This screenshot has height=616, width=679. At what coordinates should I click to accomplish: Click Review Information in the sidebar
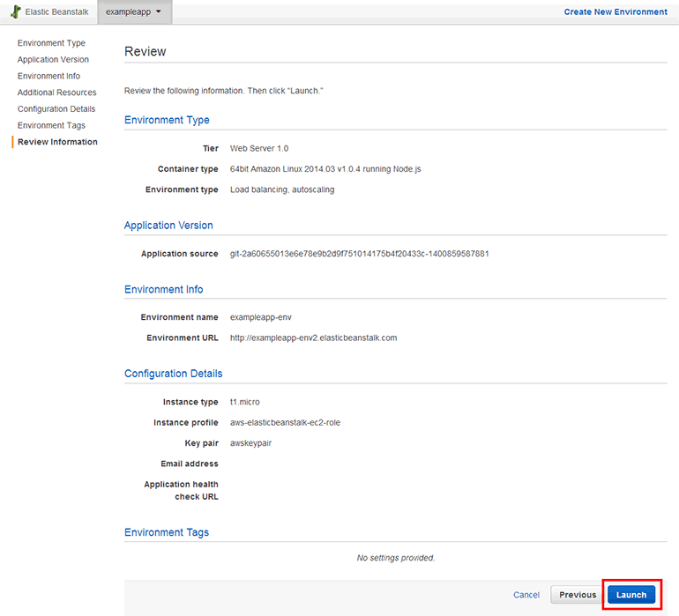(57, 142)
